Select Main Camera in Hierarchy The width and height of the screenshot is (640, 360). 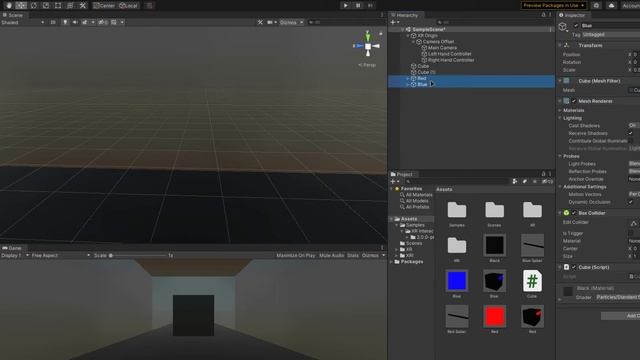[x=442, y=48]
